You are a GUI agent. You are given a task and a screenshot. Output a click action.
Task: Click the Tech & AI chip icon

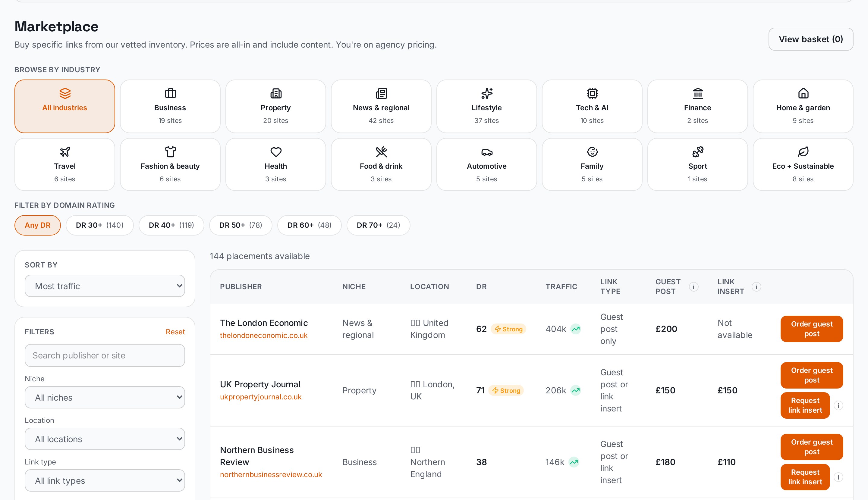[592, 93]
